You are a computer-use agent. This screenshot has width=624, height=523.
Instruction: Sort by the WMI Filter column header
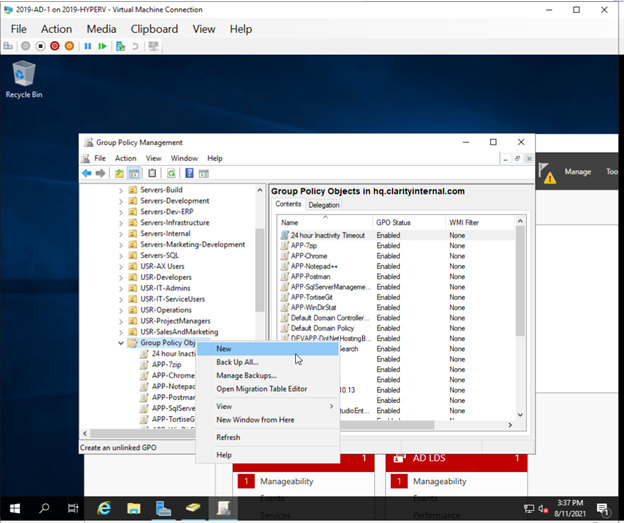point(480,222)
